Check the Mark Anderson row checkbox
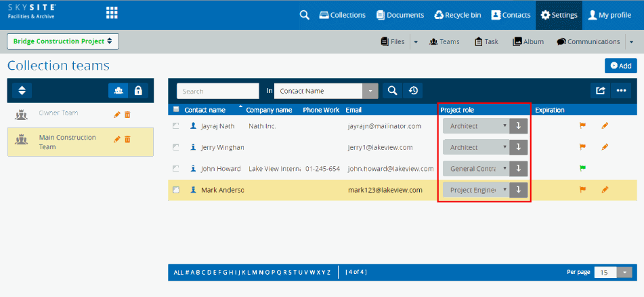Screen dimensions: 644x297 pyautogui.click(x=176, y=190)
